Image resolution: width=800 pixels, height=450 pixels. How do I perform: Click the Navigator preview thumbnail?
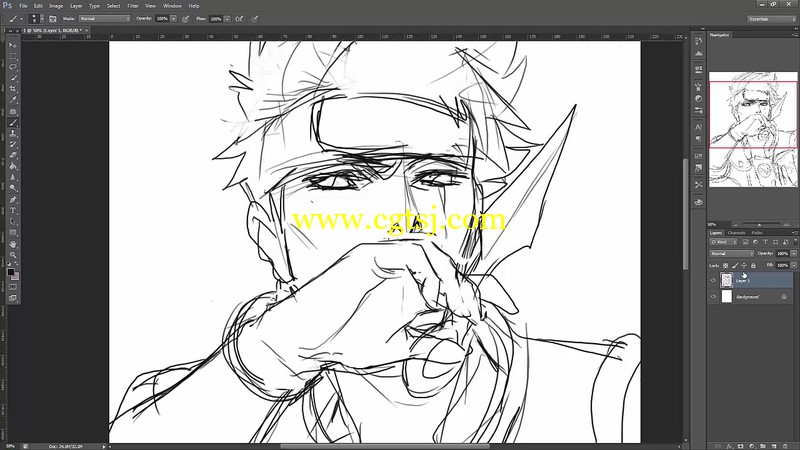click(x=753, y=129)
